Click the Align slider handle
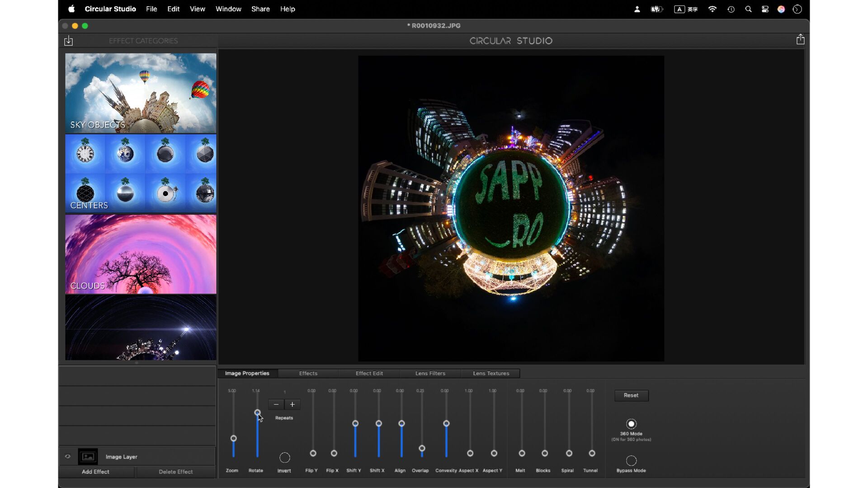The height and width of the screenshot is (488, 868). click(401, 423)
